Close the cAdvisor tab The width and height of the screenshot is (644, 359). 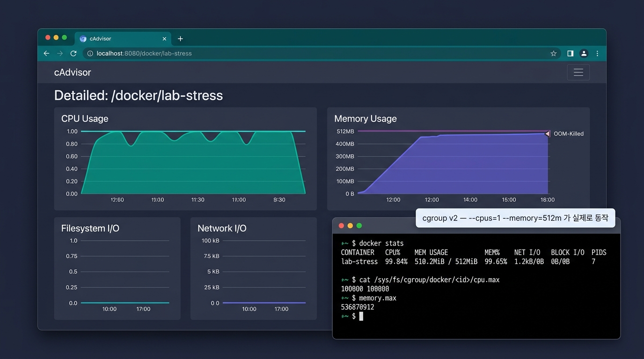point(164,39)
